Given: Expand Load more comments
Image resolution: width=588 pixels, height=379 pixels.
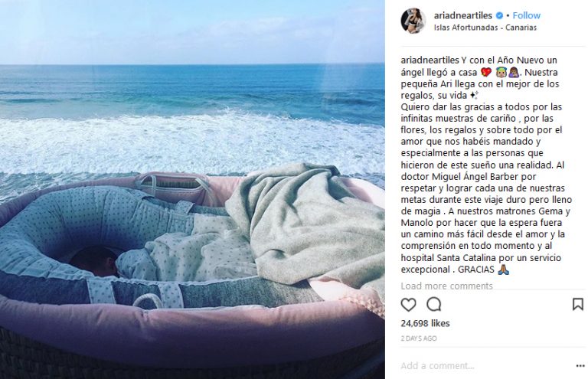Looking at the screenshot, I should (x=446, y=286).
